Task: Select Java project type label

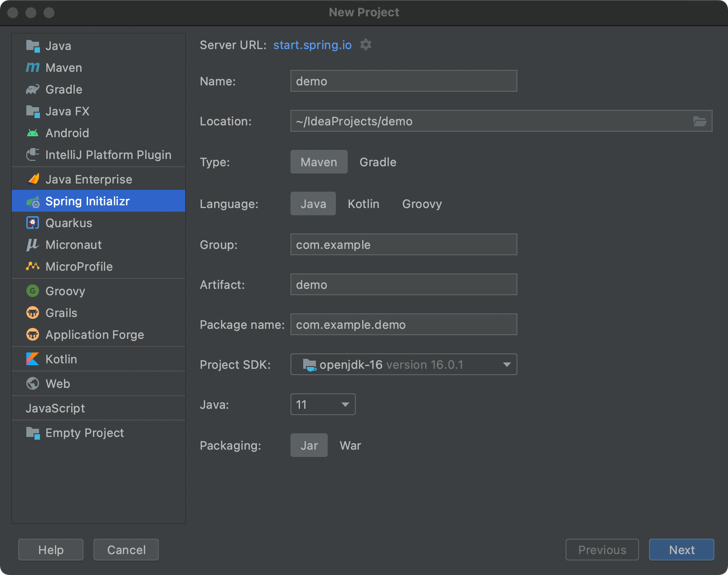Action: click(x=59, y=46)
